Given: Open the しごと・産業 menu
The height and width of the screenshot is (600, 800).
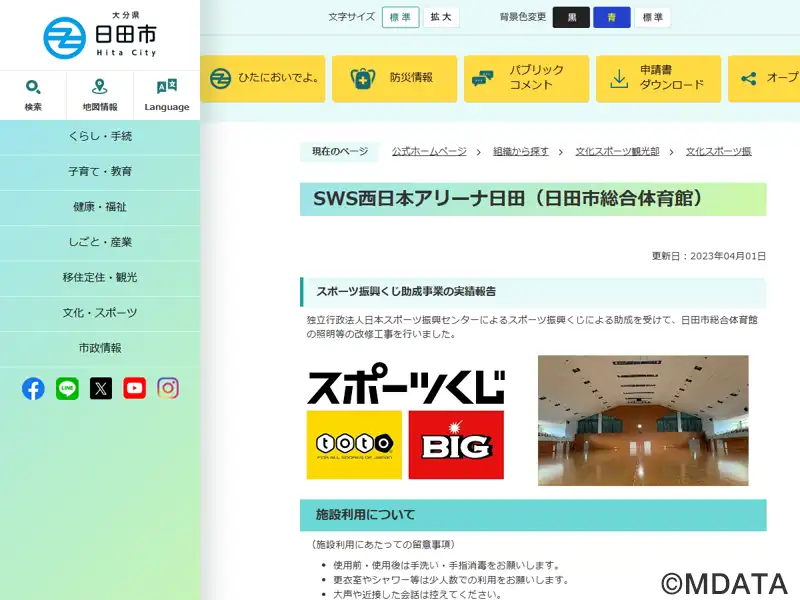Looking at the screenshot, I should pos(100,242).
